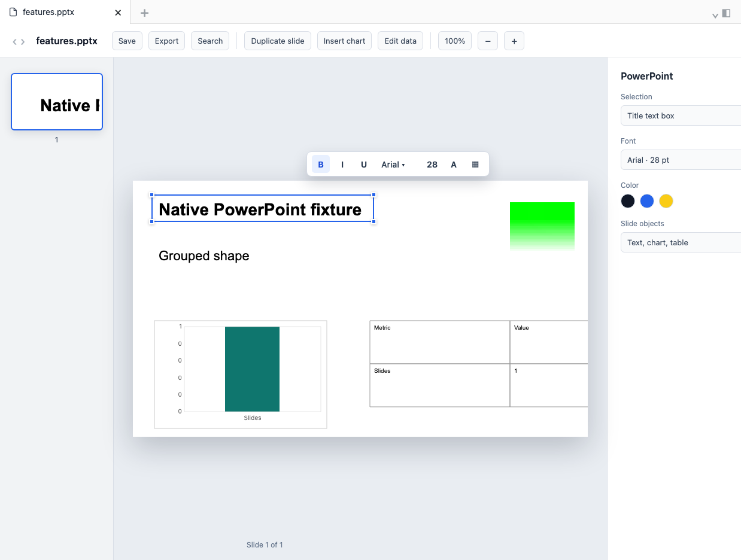Select slide 1 thumbnail

(x=57, y=102)
